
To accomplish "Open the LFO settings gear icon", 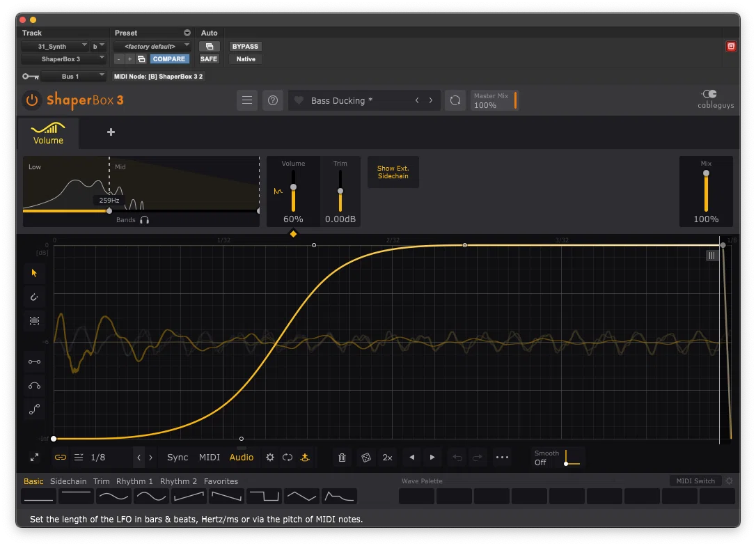I will [270, 458].
